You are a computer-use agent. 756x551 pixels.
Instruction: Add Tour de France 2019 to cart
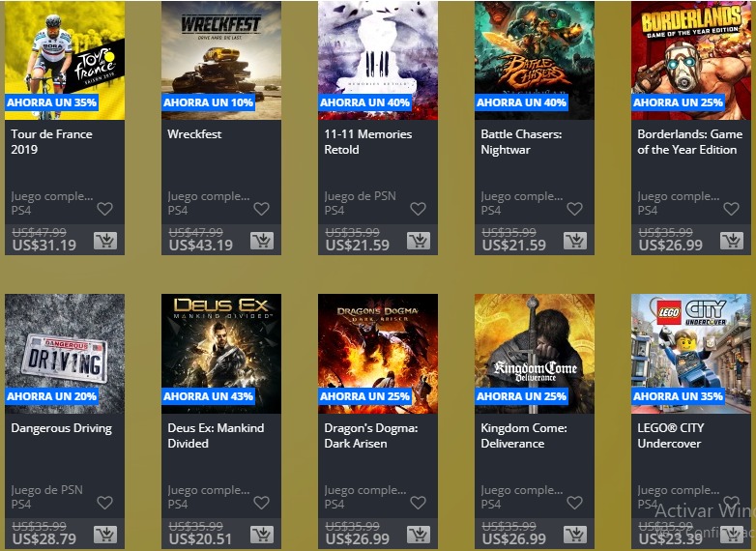click(105, 240)
